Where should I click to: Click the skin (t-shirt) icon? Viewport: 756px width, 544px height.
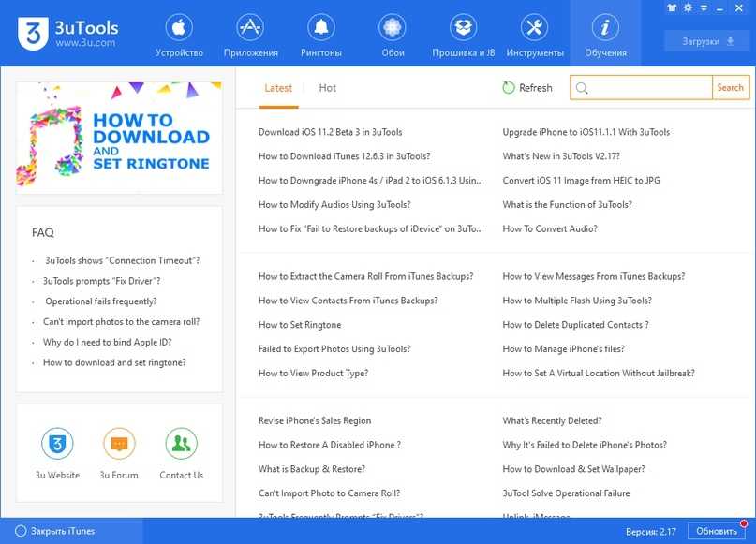672,7
